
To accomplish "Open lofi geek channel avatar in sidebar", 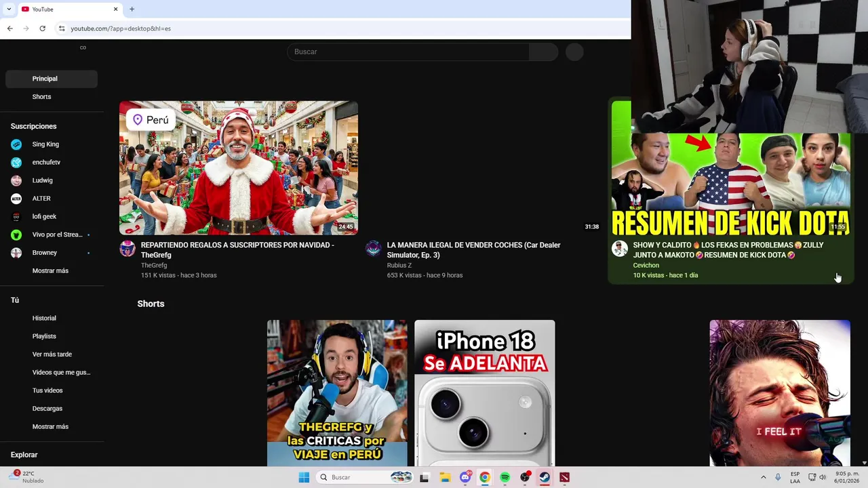I will pos(16,217).
